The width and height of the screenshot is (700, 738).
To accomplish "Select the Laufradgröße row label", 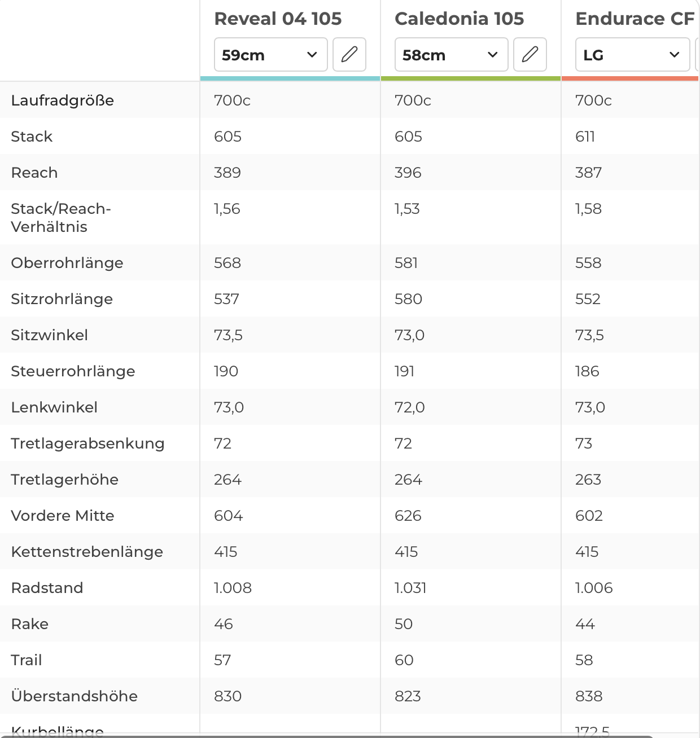I will [63, 100].
